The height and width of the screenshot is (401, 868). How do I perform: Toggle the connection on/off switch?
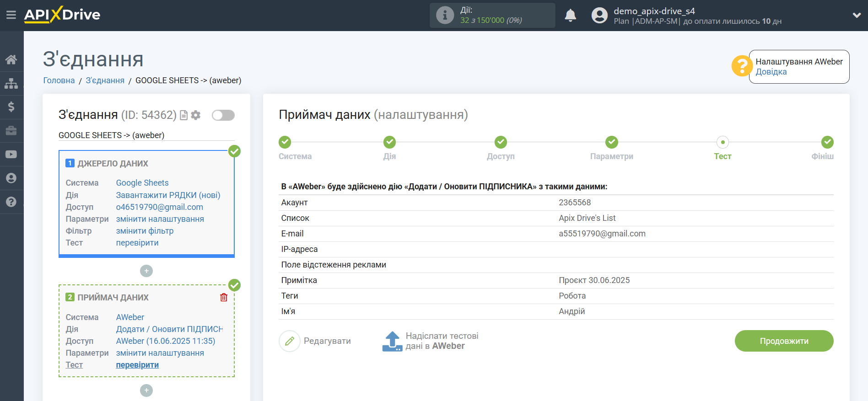tap(223, 115)
